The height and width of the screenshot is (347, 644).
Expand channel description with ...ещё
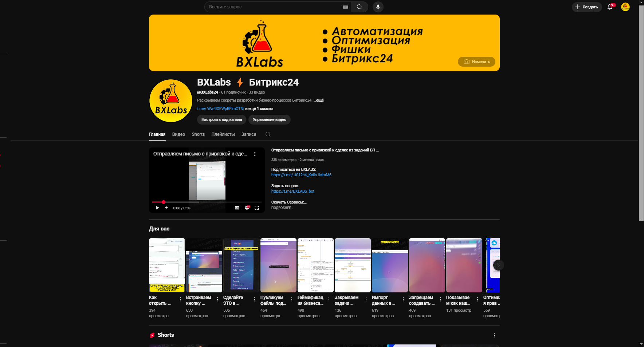(x=319, y=100)
